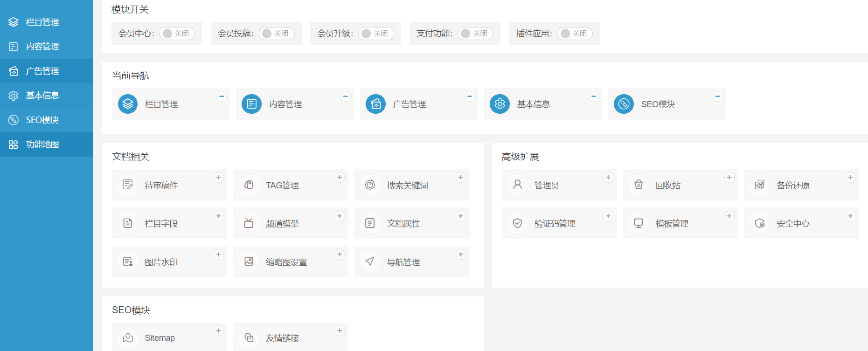Add 管理员 to navigation with plus button
The image size is (868, 351).
click(x=608, y=178)
